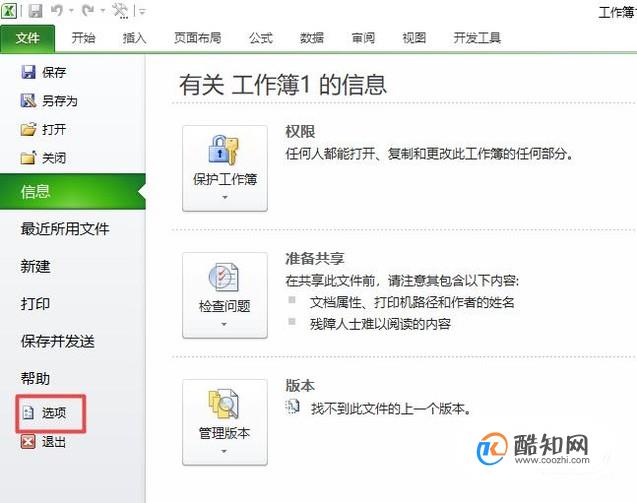This screenshot has width=637, height=503.
Task: Click the Save icon in quick access toolbar
Action: tap(35, 11)
